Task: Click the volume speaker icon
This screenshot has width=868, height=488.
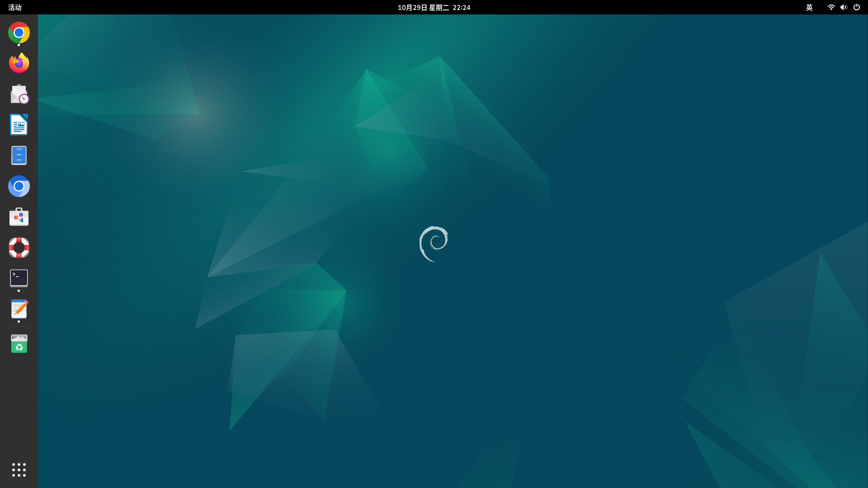Action: click(844, 7)
